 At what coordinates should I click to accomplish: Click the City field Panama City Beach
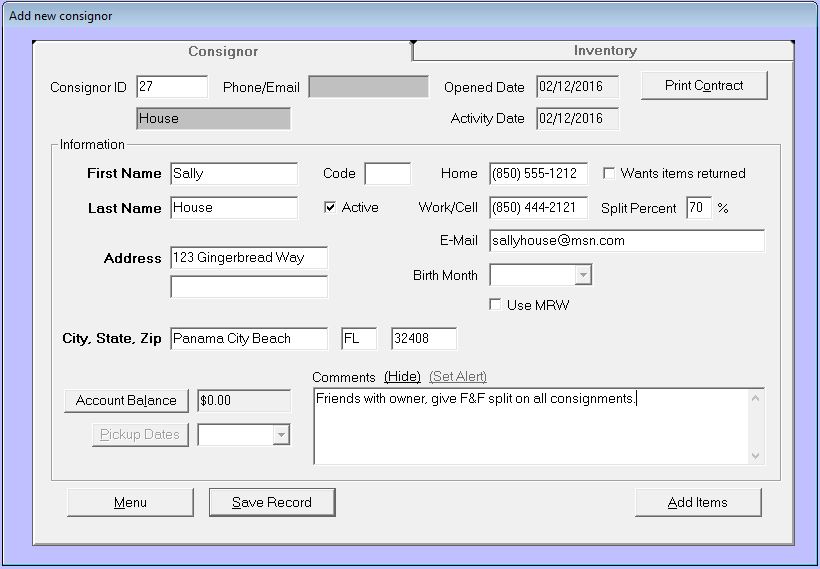click(249, 338)
